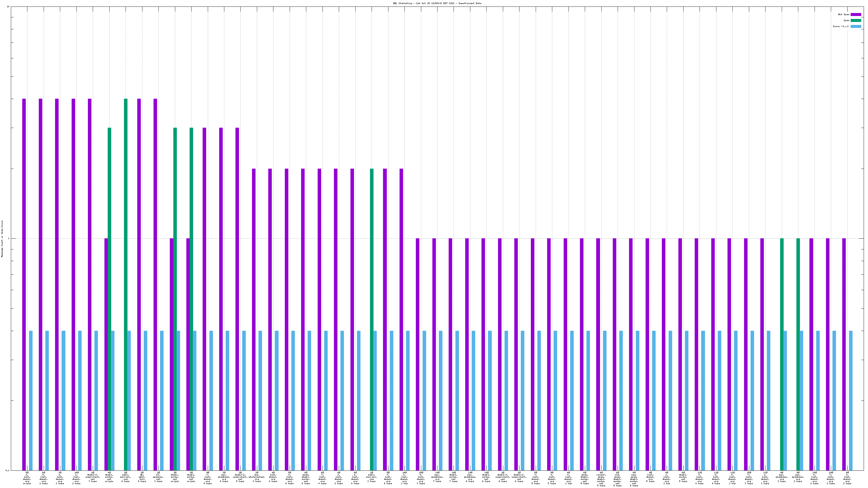Image resolution: width=868 pixels, height=488 pixels.
Task: Click the recent.spam.dnsbl.sorbs.net axis label
Action: pos(601,479)
